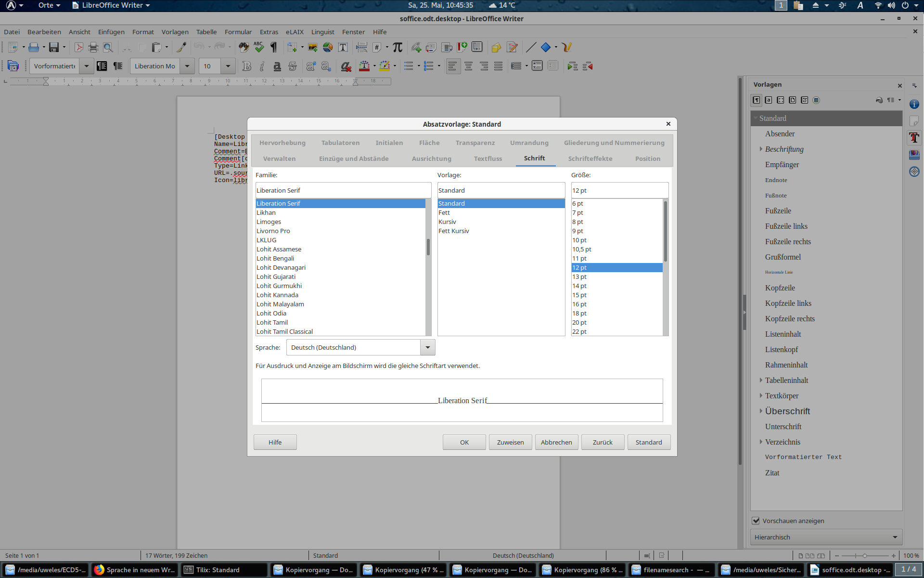Image resolution: width=924 pixels, height=578 pixels.
Task: Open Hierarchisch filter dropdown
Action: [x=826, y=537]
